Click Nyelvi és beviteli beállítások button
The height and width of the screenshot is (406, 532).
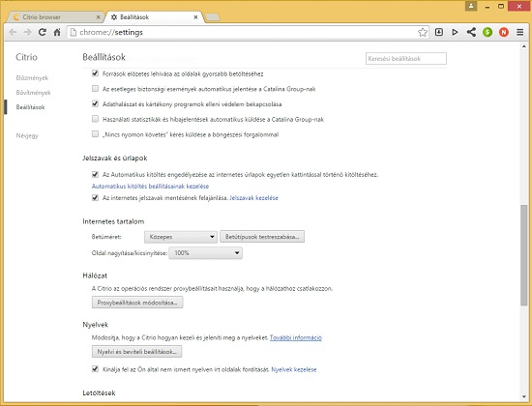pyautogui.click(x=136, y=352)
